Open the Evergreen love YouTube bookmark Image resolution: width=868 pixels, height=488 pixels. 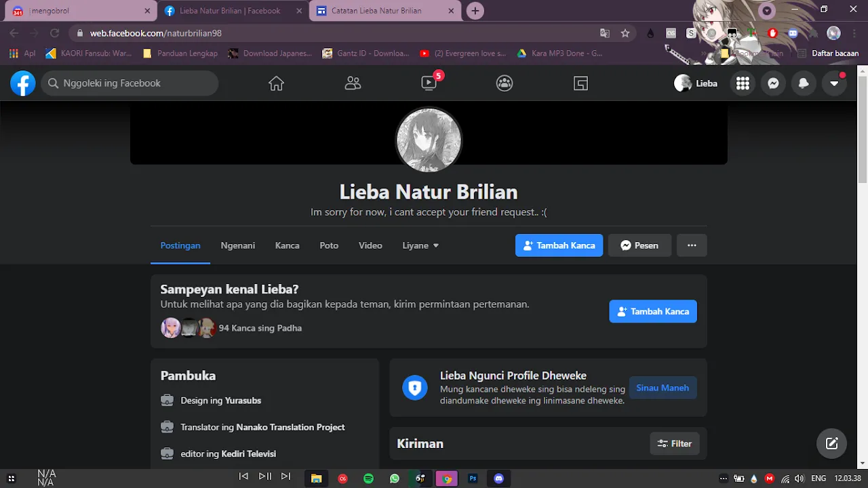(x=462, y=53)
